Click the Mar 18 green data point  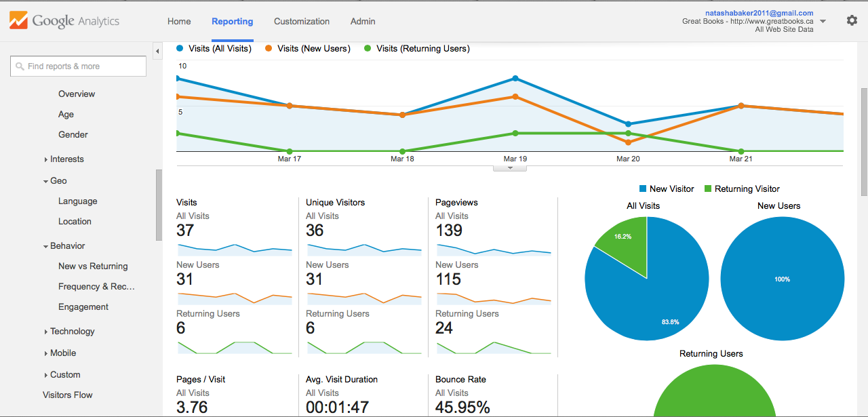tap(402, 151)
